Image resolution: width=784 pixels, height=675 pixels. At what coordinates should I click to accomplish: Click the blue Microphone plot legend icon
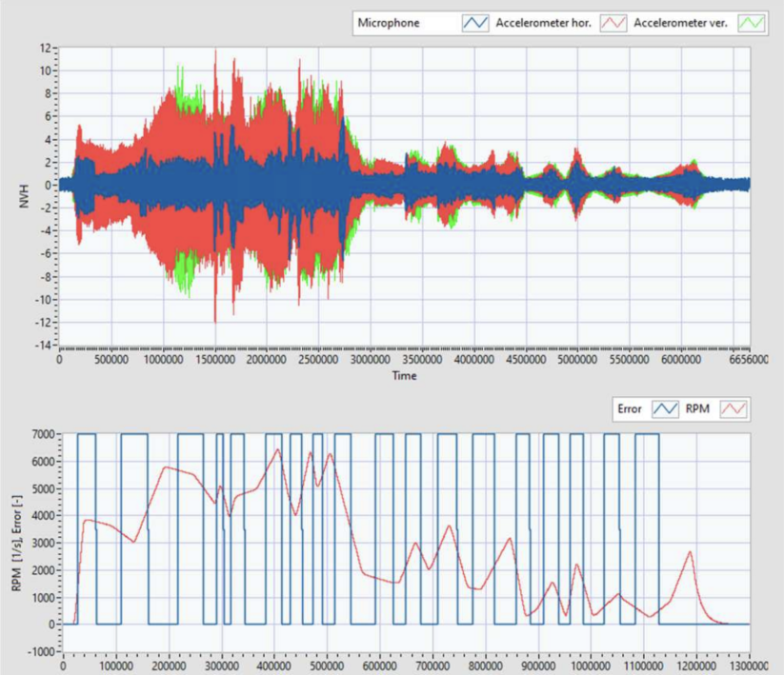(475, 22)
